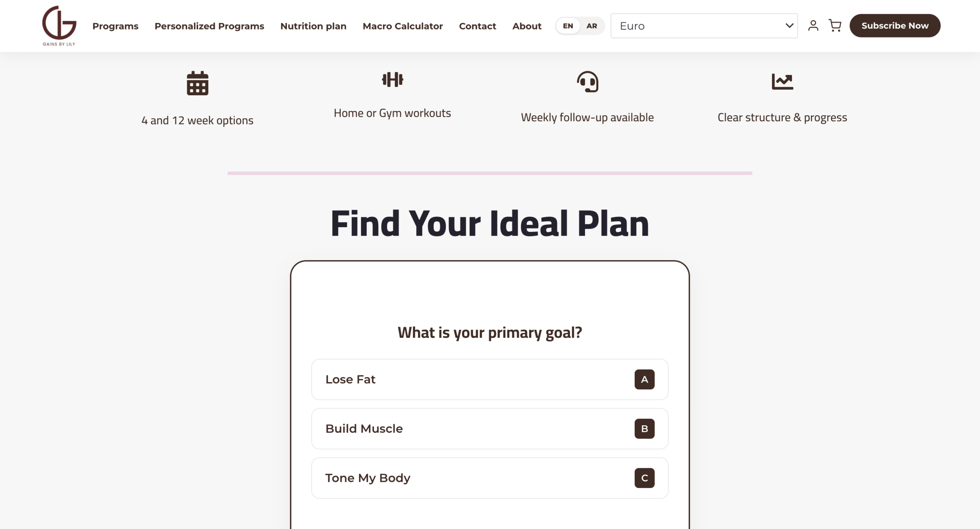
Task: Click the headset follow-up icon
Action: [x=587, y=81]
